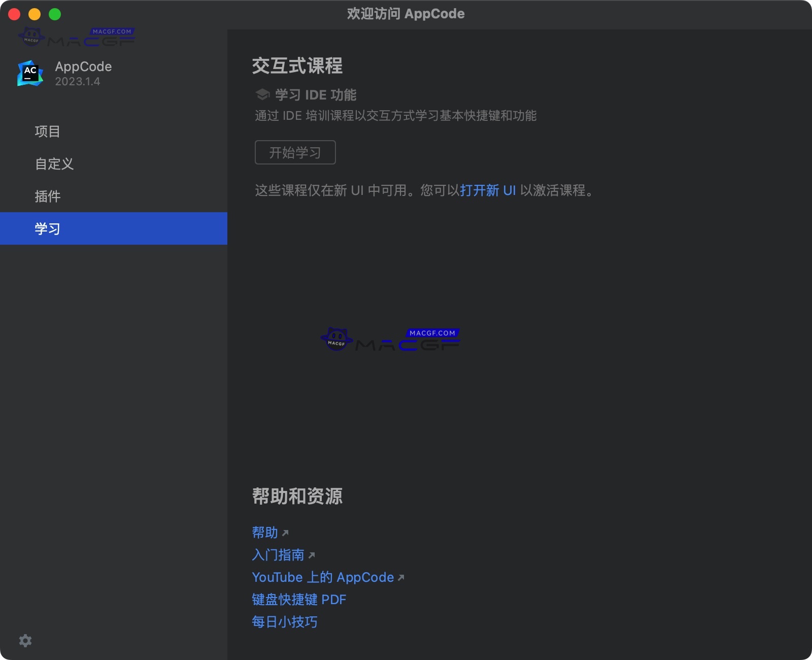Open the 每日小技巧 daily tips link
The width and height of the screenshot is (812, 660).
(x=284, y=622)
